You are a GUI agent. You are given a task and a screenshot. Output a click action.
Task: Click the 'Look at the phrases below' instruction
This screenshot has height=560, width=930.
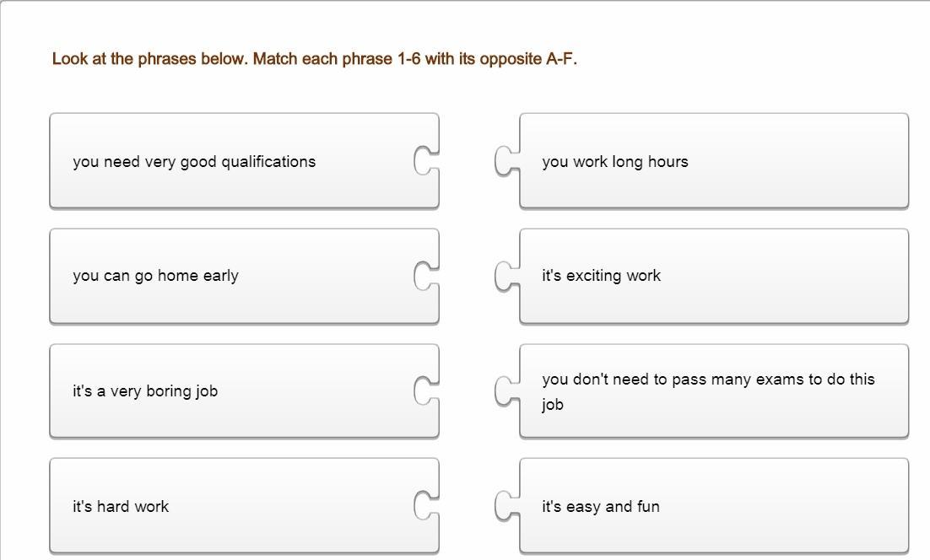pos(314,59)
